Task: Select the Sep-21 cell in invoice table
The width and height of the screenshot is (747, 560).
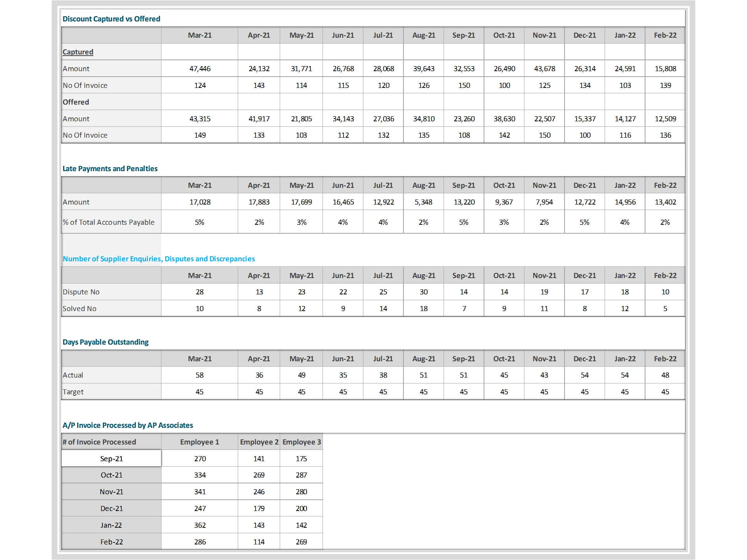Action: tap(111, 458)
